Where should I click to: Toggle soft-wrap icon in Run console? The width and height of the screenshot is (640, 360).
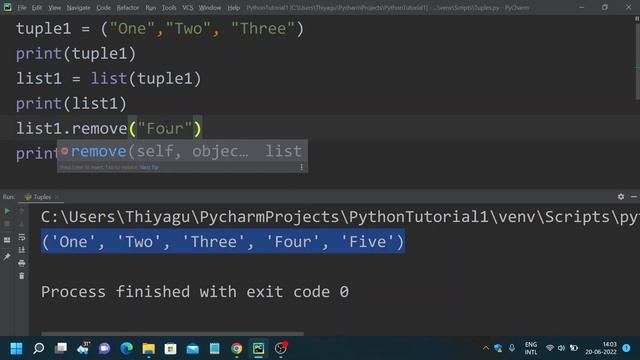coord(22,237)
